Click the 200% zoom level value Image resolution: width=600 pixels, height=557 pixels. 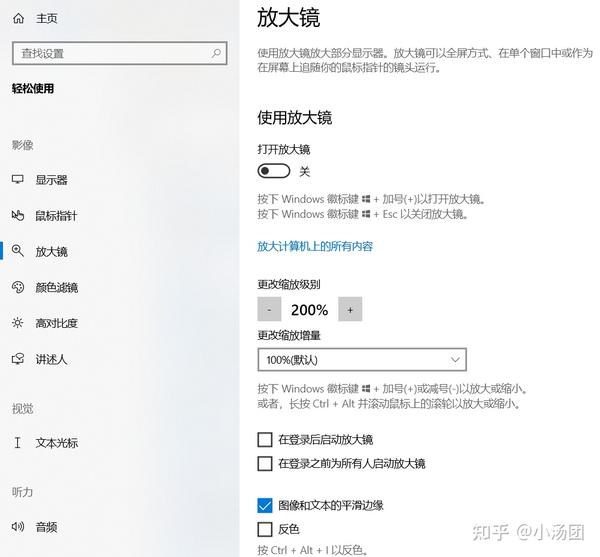pyautogui.click(x=309, y=309)
